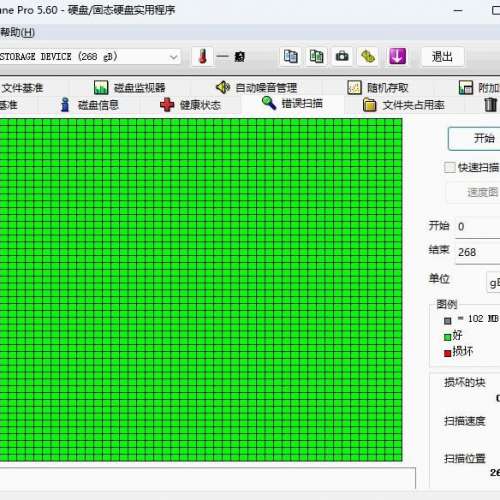This screenshot has width=500, height=500.
Task: Open the 单位 unit dropdown
Action: pyautogui.click(x=493, y=283)
